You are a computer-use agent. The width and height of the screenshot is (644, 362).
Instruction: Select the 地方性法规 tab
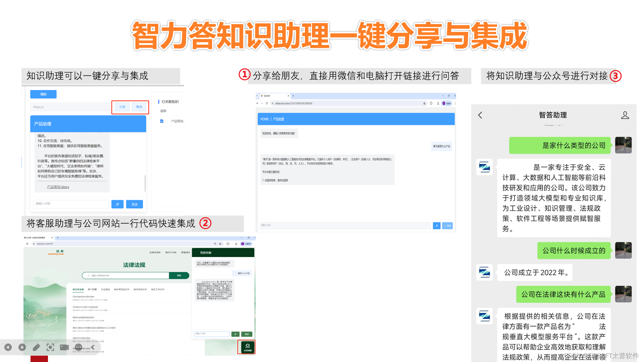(x=78, y=289)
